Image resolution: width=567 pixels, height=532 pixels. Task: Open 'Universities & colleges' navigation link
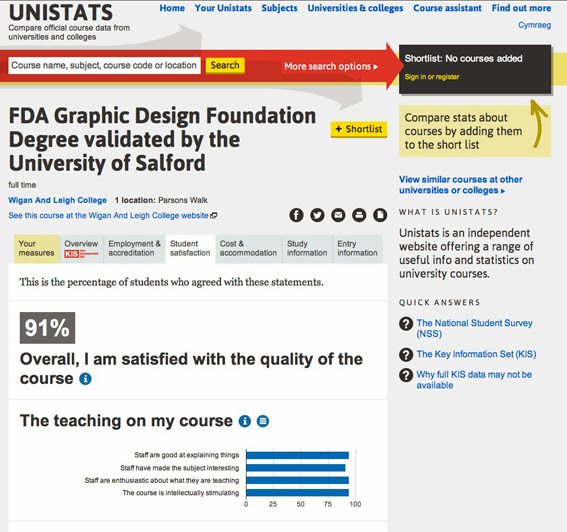coord(355,8)
